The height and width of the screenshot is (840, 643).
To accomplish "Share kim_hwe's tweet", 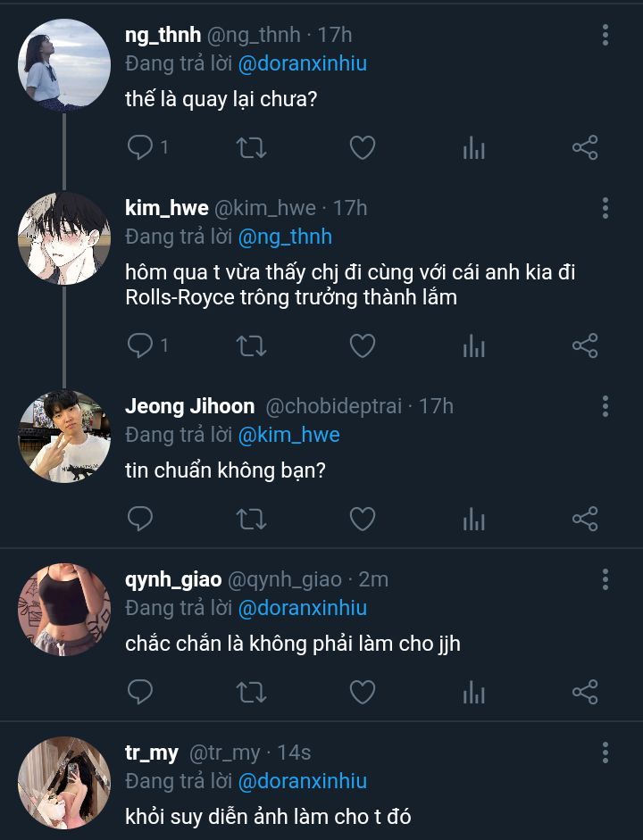I will coord(584,345).
